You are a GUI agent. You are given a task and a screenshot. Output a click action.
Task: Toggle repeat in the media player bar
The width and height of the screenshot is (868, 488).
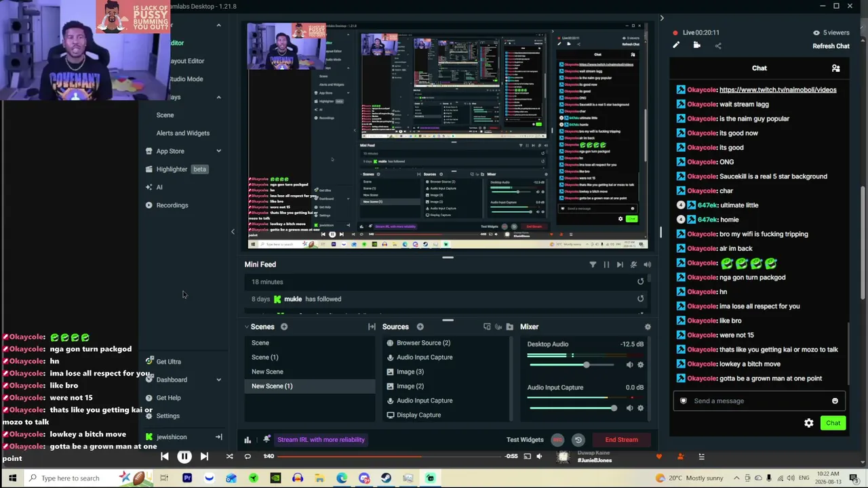coord(248,457)
